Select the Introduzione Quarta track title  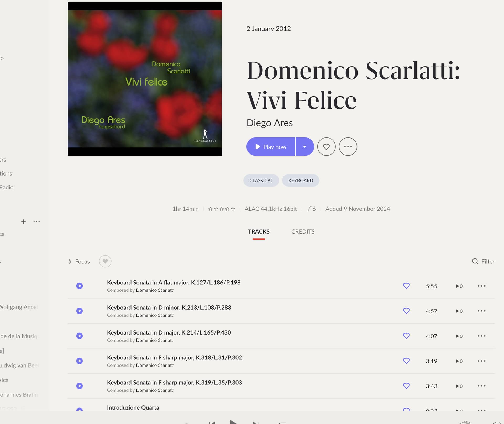point(133,407)
